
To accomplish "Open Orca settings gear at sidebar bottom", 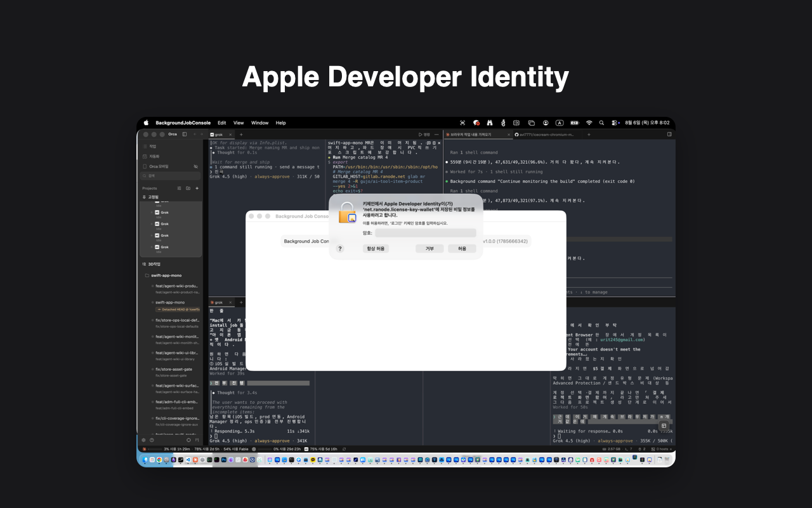I will click(x=143, y=439).
